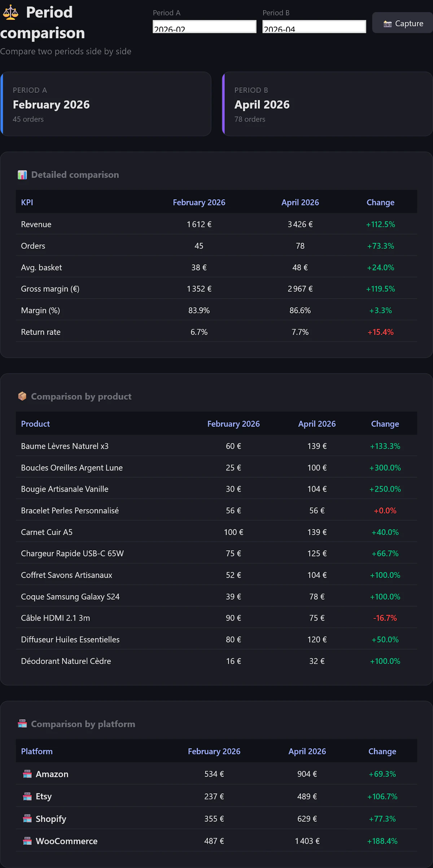Select the Period A date input field
The image size is (433, 868).
coord(204,26)
